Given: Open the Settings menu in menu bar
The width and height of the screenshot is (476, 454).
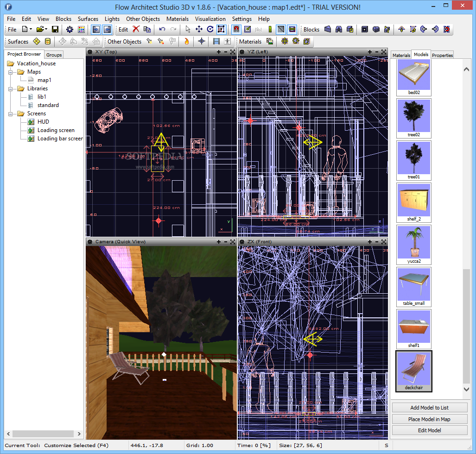Looking at the screenshot, I should (241, 19).
